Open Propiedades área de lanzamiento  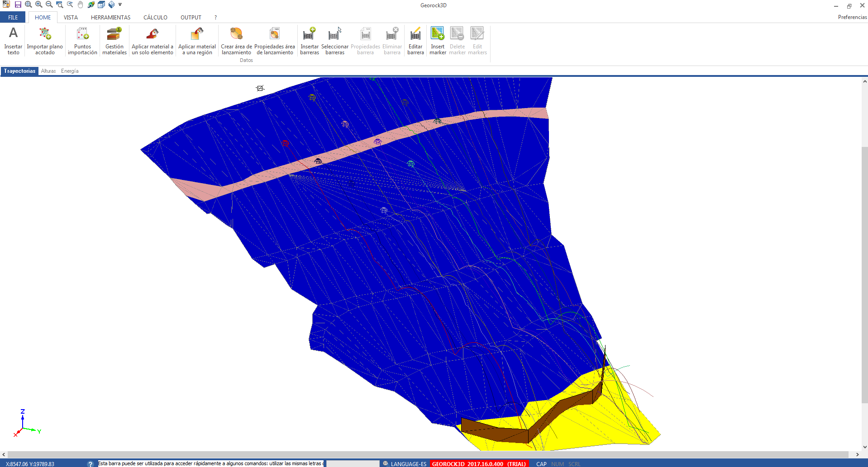[x=275, y=41]
